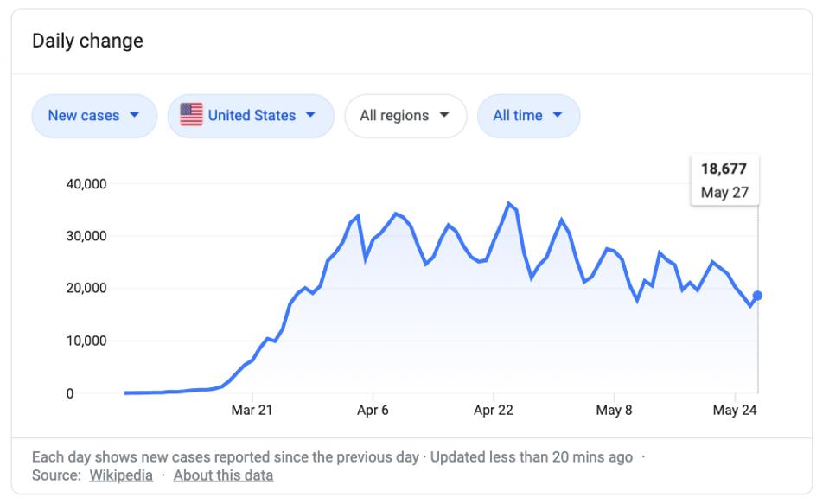Click the arrow beside All time
The image size is (829, 504).
(x=558, y=116)
